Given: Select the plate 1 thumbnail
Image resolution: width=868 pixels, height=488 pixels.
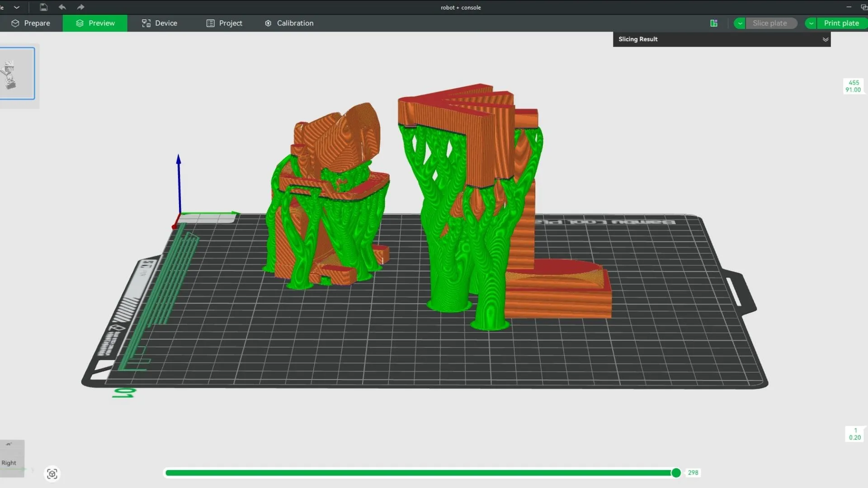Looking at the screenshot, I should (17, 73).
